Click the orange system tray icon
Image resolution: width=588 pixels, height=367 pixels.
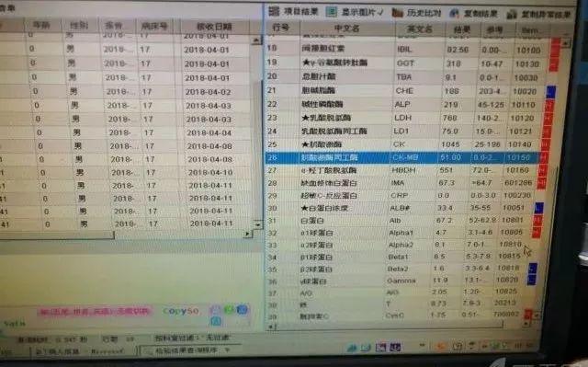pyautogui.click(x=441, y=346)
